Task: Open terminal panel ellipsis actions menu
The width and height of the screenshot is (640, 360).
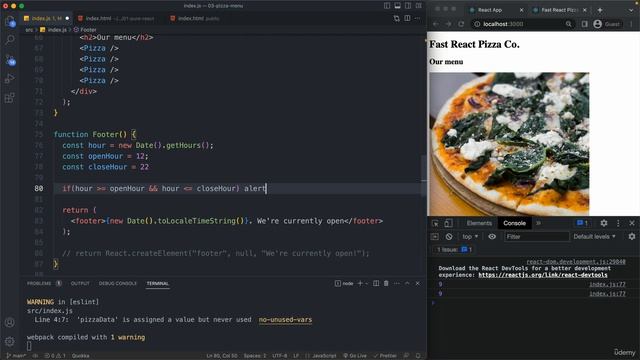Action: pos(397,283)
